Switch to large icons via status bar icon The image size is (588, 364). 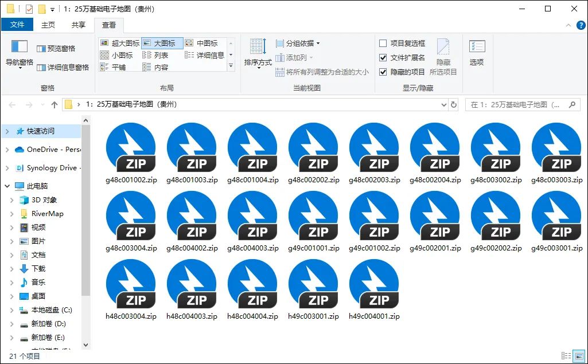(579, 356)
